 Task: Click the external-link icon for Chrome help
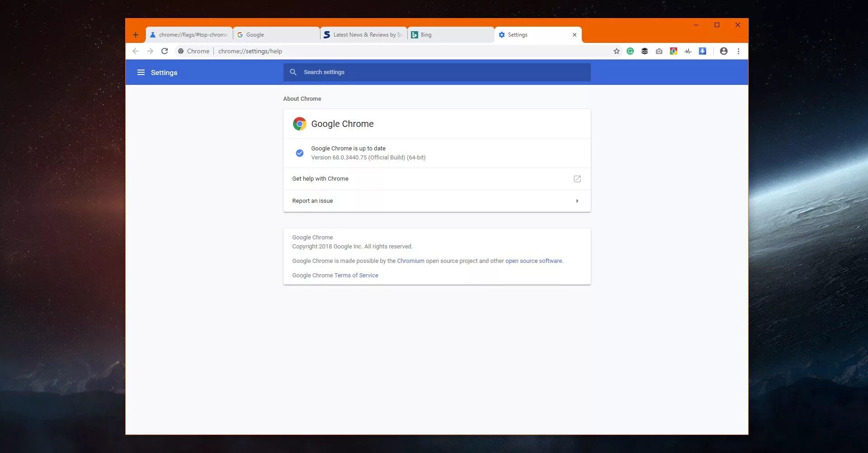pyautogui.click(x=577, y=179)
